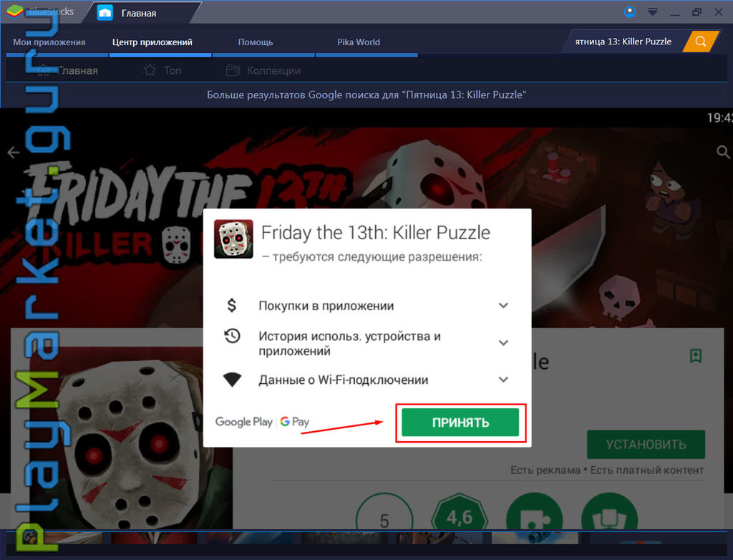Image resolution: width=733 pixels, height=560 pixels.
Task: Expand Покупки в приложении permission
Action: [503, 306]
